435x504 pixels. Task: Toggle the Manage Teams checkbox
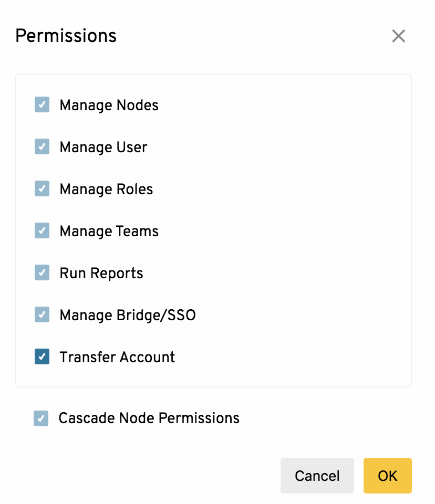pos(42,230)
